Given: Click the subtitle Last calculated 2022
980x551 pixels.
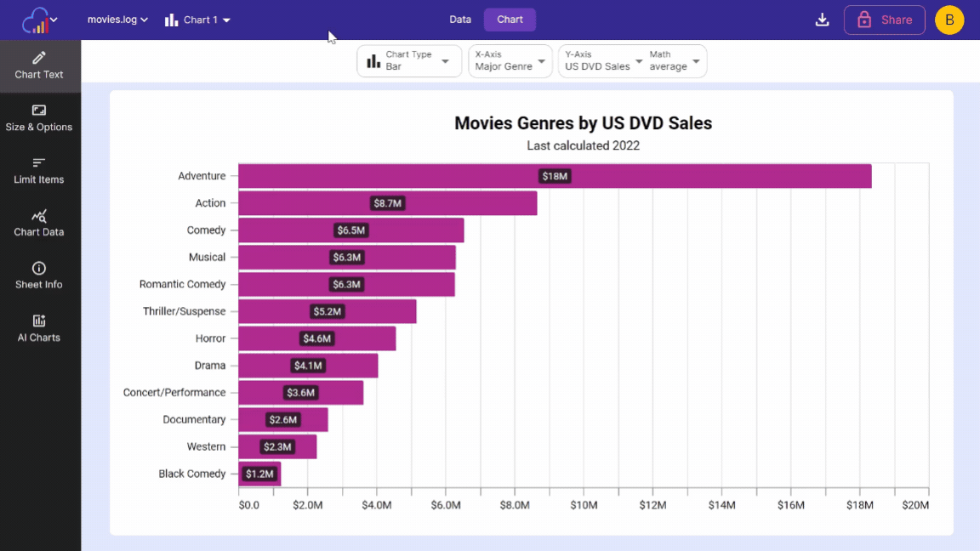Looking at the screenshot, I should (x=583, y=145).
